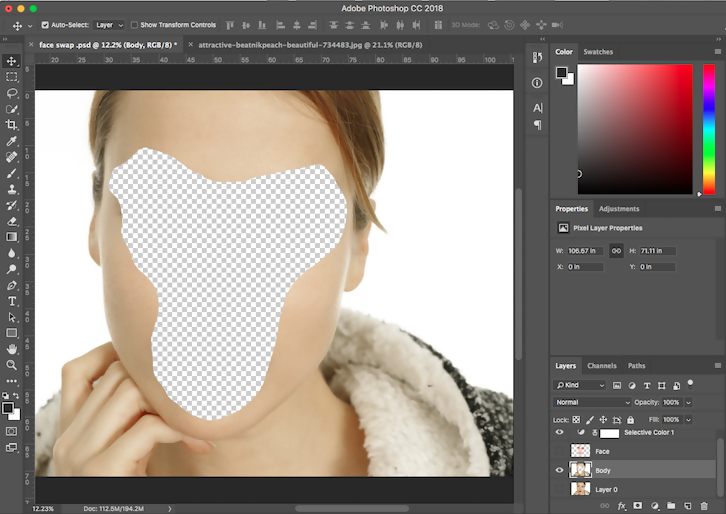Select the Blur tool
This screenshot has height=514, width=726.
[x=12, y=253]
